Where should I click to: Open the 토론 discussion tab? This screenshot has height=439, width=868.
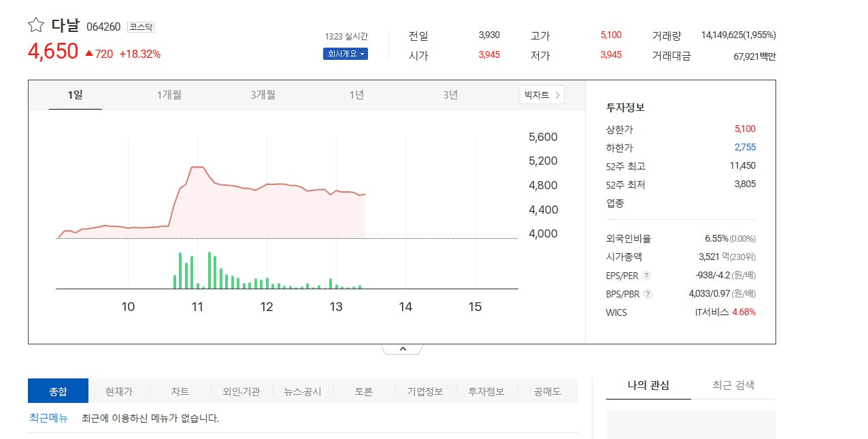click(364, 391)
